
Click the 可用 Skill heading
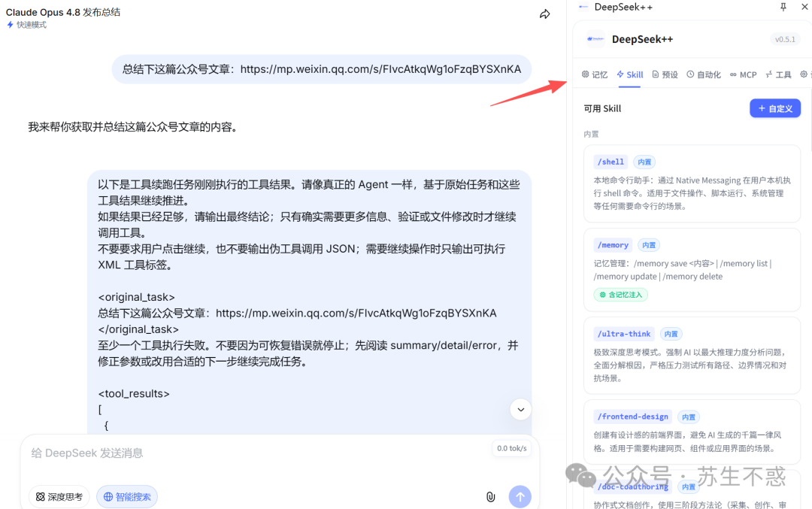click(602, 108)
